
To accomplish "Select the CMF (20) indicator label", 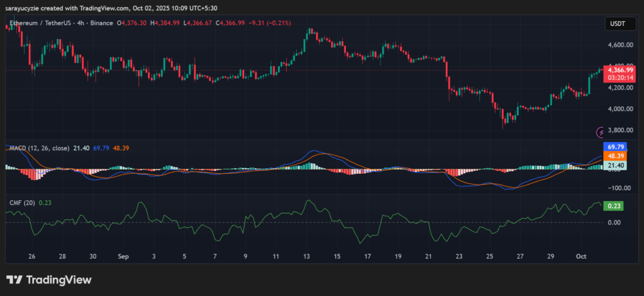I will [21, 202].
